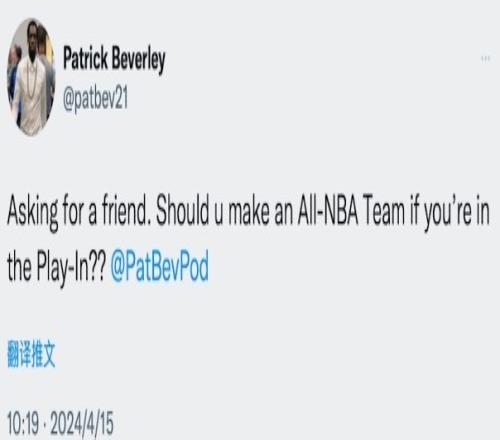
Task: Click the 'the Play-In??' tweet line
Action: pos(56,267)
